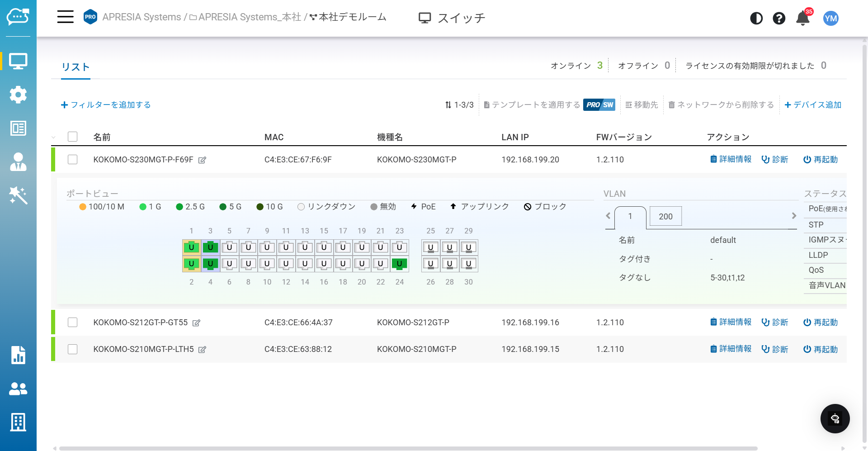Open the hamburger navigation menu
The image size is (868, 451).
(65, 17)
